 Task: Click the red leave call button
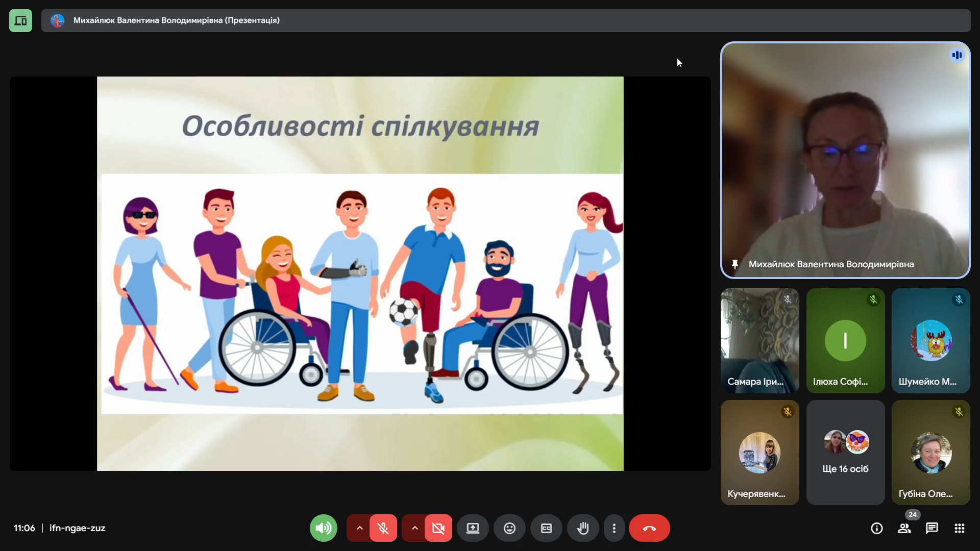[x=649, y=529]
